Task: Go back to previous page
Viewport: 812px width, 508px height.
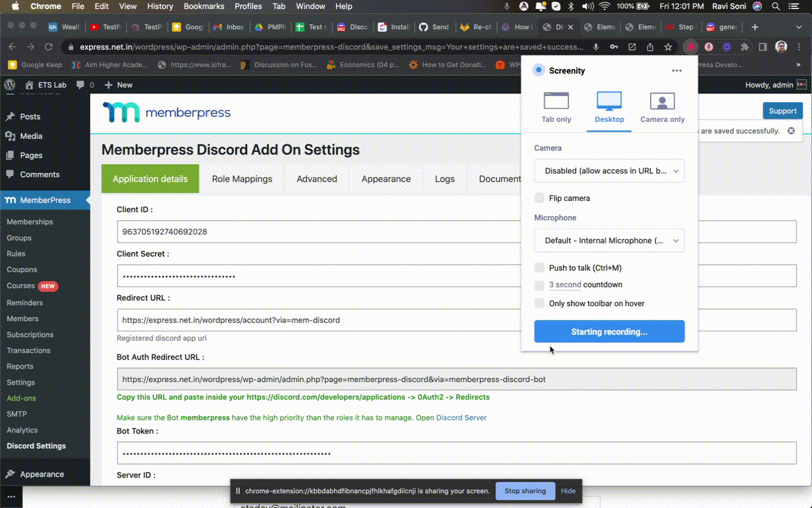Action: coord(12,47)
